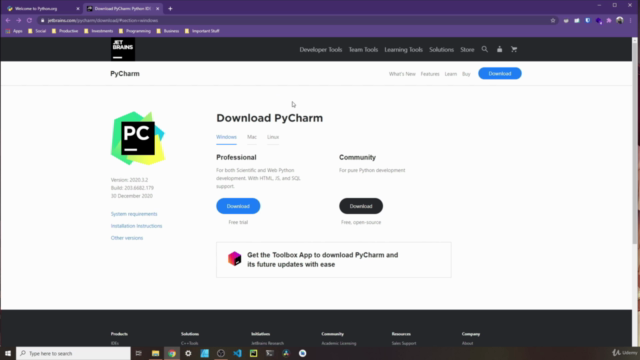Open the JetBrains account user icon
This screenshot has width=640, height=360.
tap(499, 49)
